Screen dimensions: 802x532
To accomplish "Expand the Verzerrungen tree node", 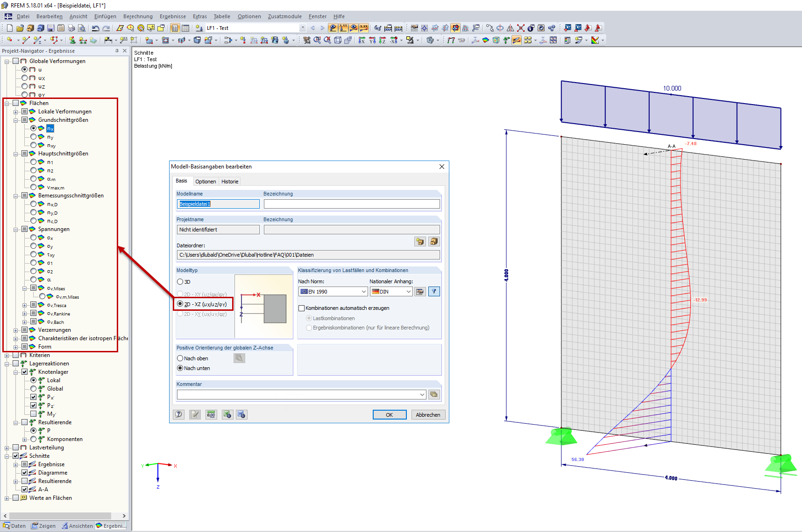I will (16, 330).
